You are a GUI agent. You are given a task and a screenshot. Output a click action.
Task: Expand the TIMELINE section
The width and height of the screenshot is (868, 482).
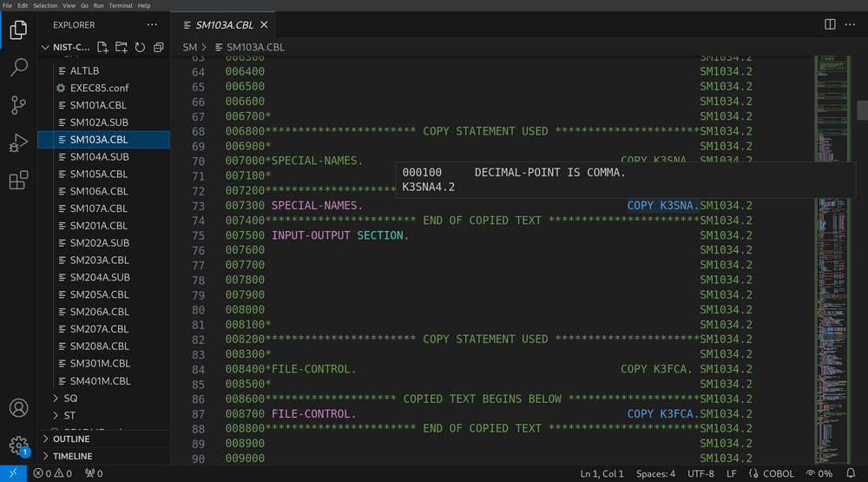click(73, 456)
